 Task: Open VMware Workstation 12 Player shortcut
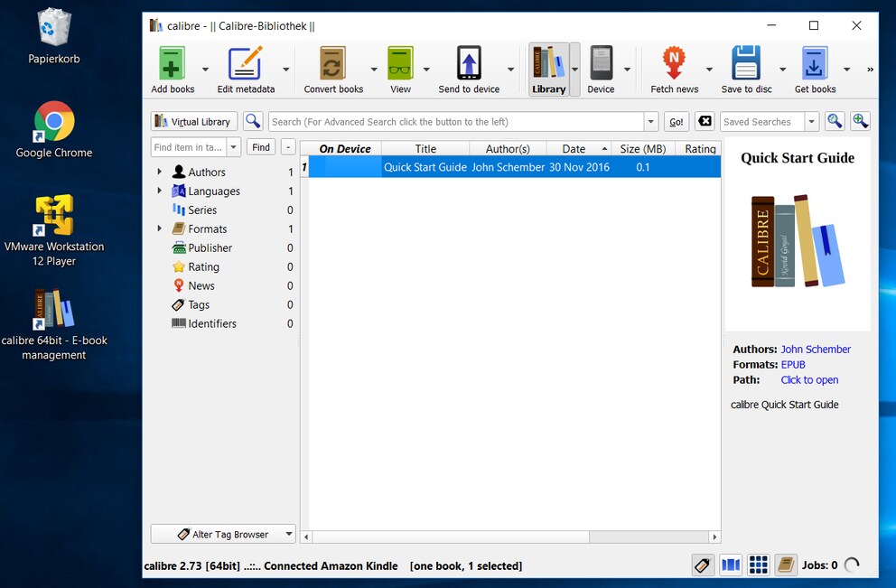[53, 231]
